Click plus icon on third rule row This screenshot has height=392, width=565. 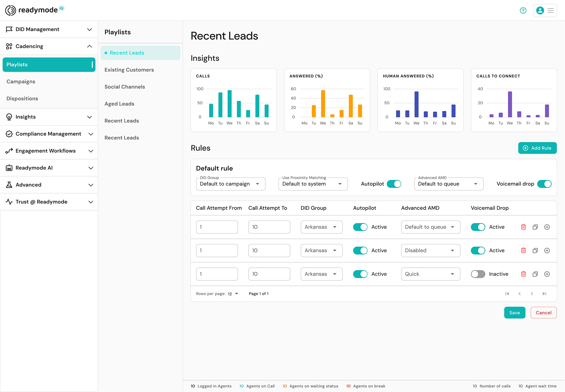pos(547,274)
